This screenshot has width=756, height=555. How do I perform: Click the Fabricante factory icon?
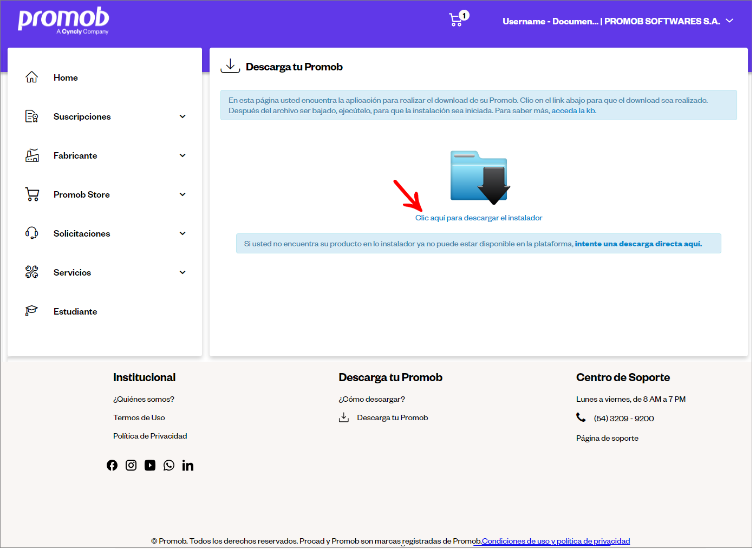point(32,155)
